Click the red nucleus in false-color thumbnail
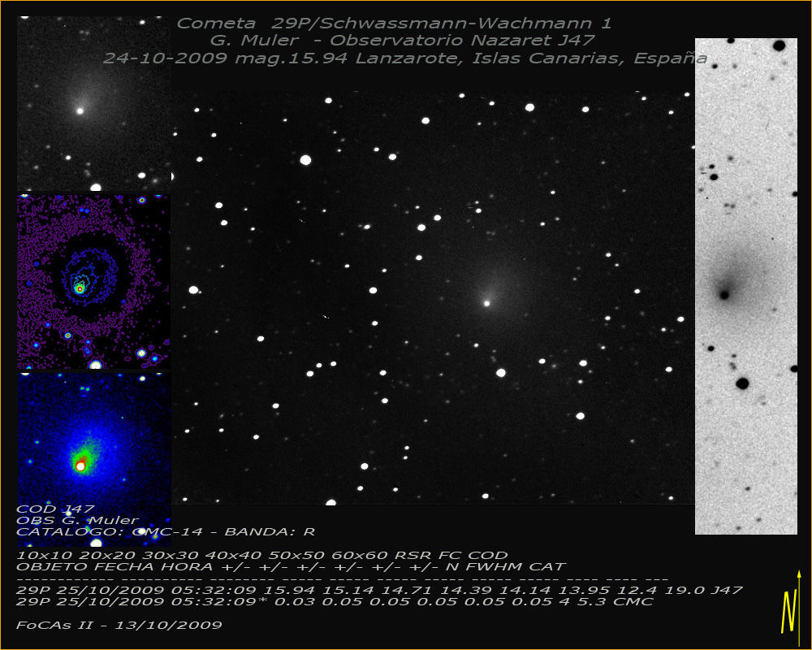Viewport: 812px width, 650px height. [x=80, y=466]
